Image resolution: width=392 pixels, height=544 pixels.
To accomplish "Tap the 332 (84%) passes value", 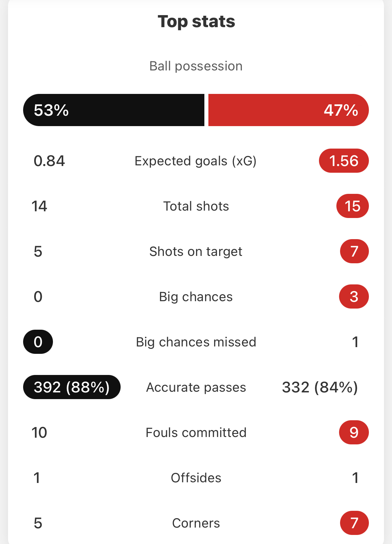I will point(320,387).
